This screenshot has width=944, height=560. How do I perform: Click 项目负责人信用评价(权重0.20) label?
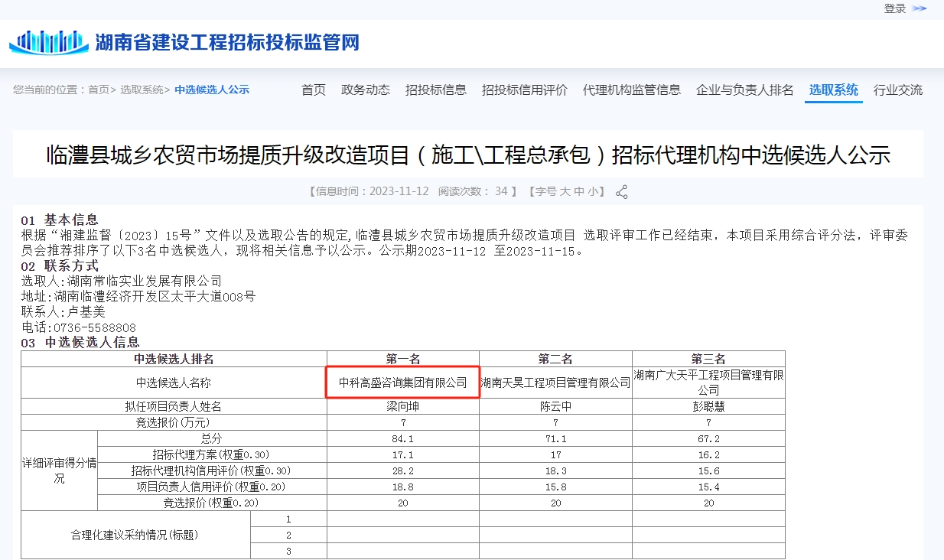[x=211, y=487]
